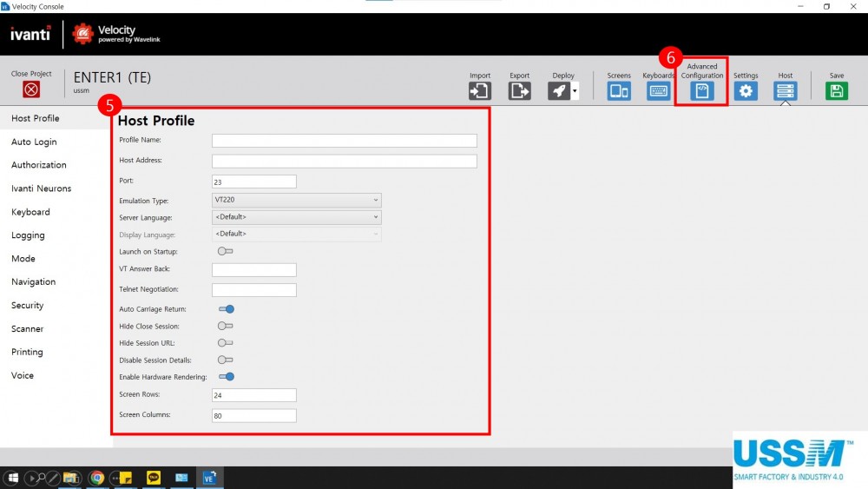This screenshot has width=868, height=489.
Task: Click the Host Address field
Action: click(x=345, y=162)
